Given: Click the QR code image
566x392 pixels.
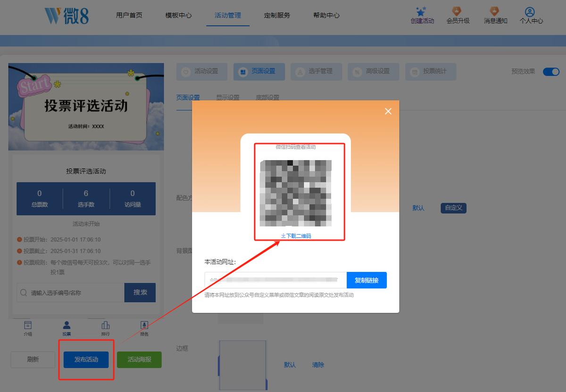Looking at the screenshot, I should tap(296, 193).
